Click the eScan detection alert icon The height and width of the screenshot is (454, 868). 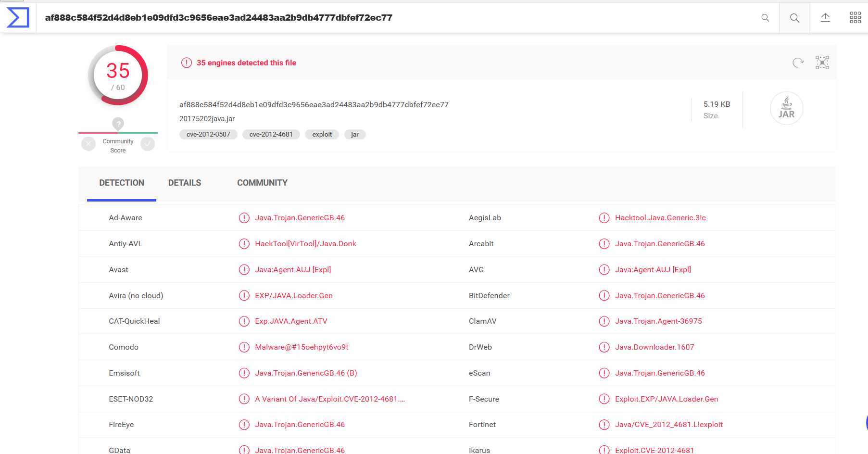tap(604, 373)
